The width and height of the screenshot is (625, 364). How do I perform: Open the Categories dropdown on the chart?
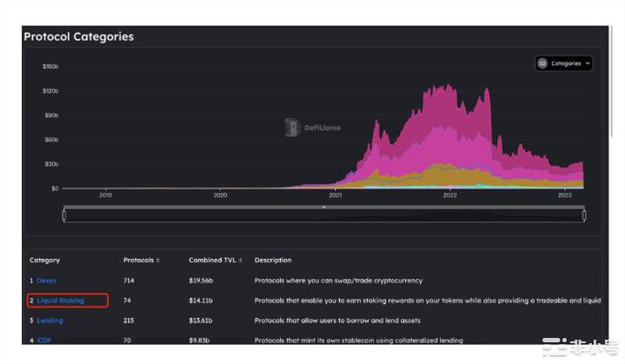click(564, 63)
